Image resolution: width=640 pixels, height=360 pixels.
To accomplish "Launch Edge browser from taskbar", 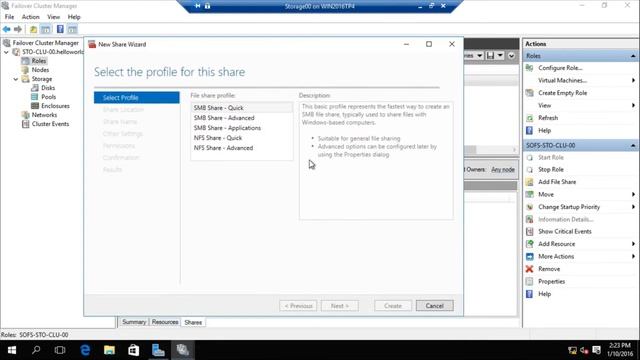I will click(85, 350).
